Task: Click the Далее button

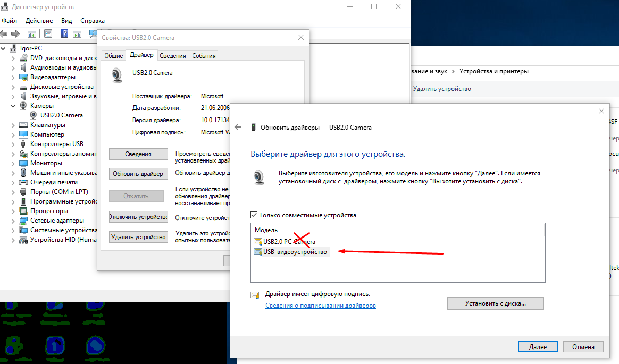Action: click(538, 346)
